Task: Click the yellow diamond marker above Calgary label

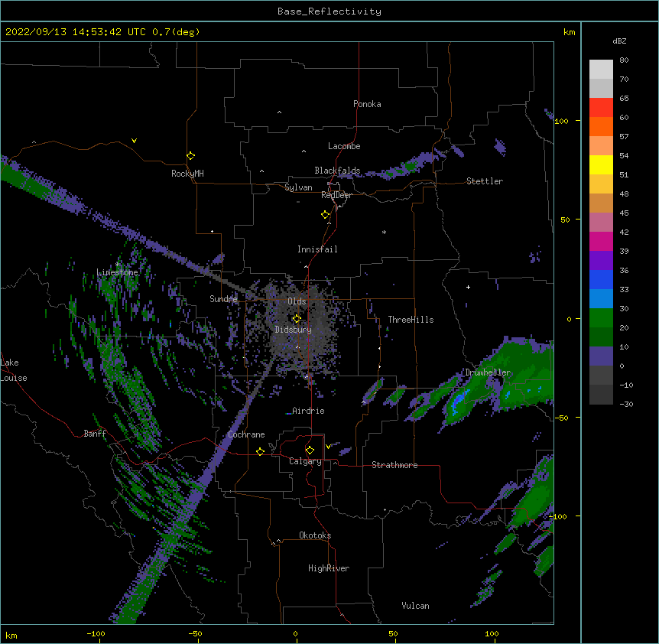Action: coord(310,450)
